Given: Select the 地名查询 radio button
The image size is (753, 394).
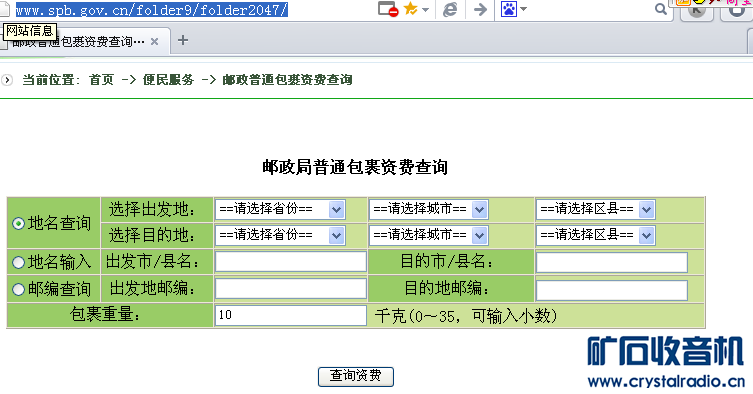Looking at the screenshot, I should [x=18, y=223].
